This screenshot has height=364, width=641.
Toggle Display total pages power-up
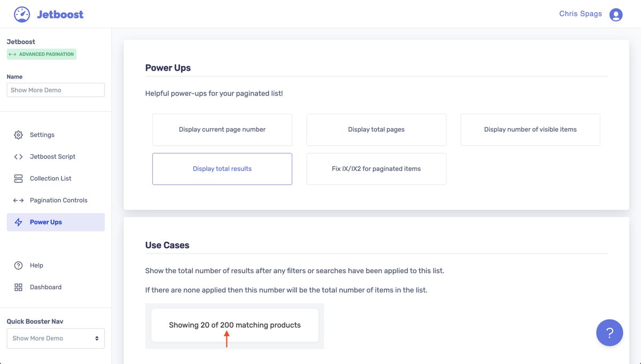point(376,130)
